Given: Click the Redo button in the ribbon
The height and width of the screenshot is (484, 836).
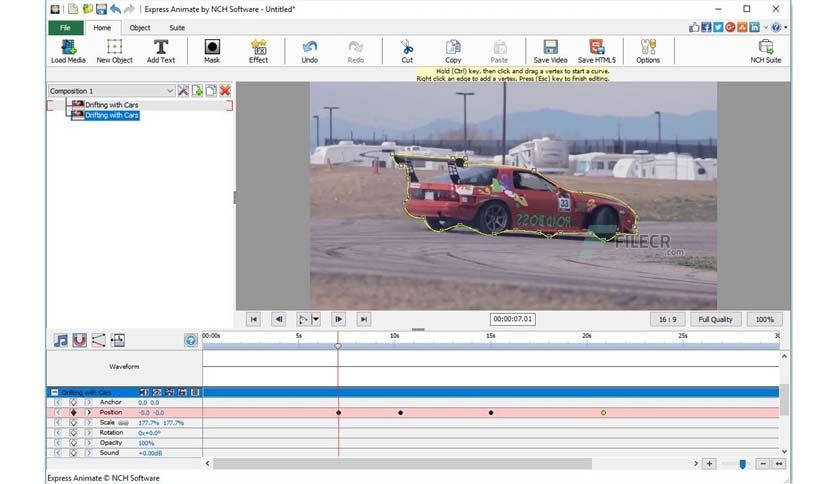Looking at the screenshot, I should [356, 51].
